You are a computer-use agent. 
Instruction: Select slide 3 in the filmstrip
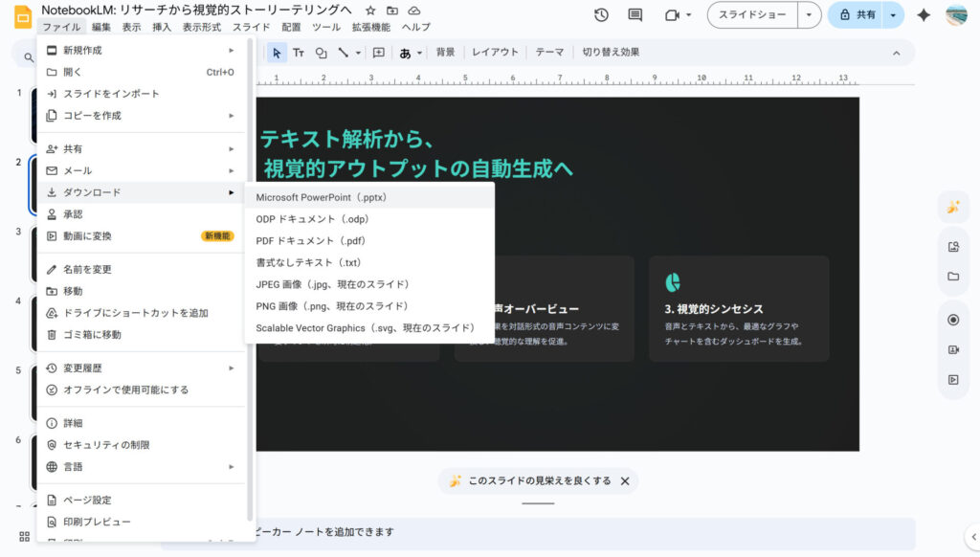point(35,252)
